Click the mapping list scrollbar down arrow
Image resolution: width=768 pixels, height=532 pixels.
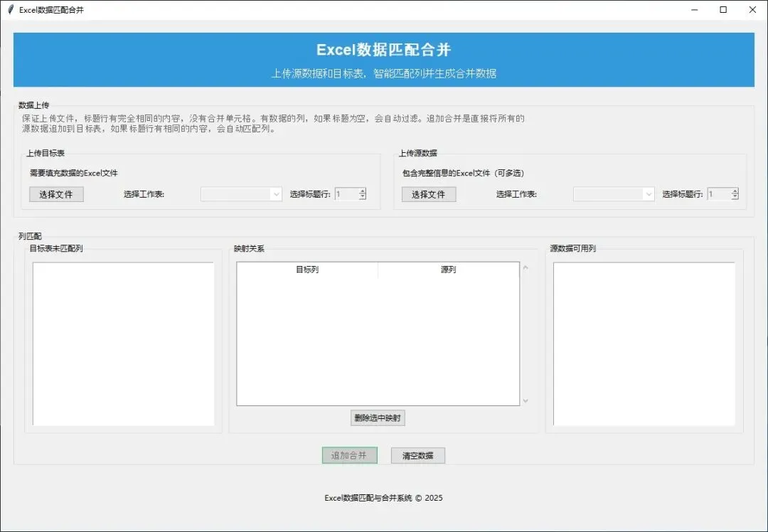coord(526,400)
